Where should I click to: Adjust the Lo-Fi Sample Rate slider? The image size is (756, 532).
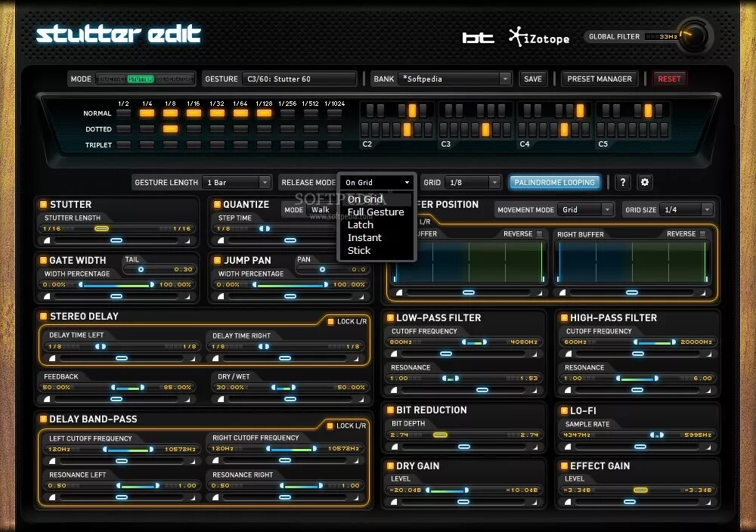click(x=638, y=435)
